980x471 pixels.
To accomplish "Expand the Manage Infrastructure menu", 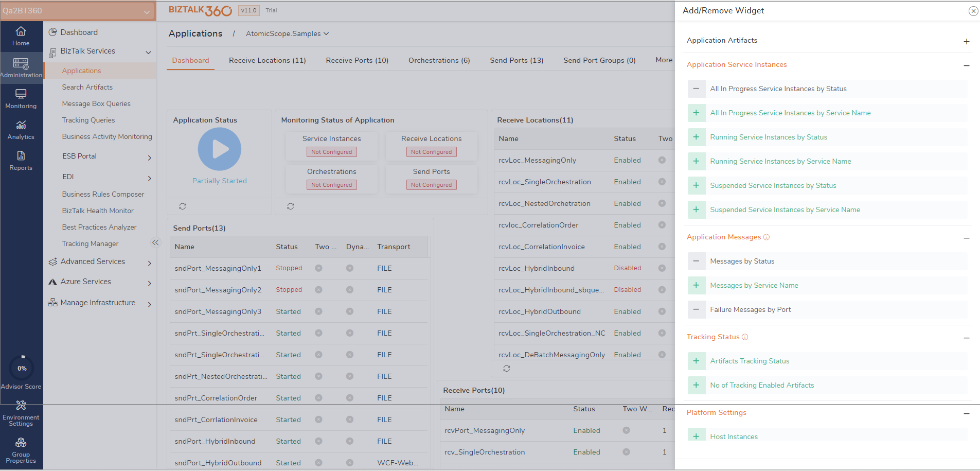I will pyautogui.click(x=150, y=305).
